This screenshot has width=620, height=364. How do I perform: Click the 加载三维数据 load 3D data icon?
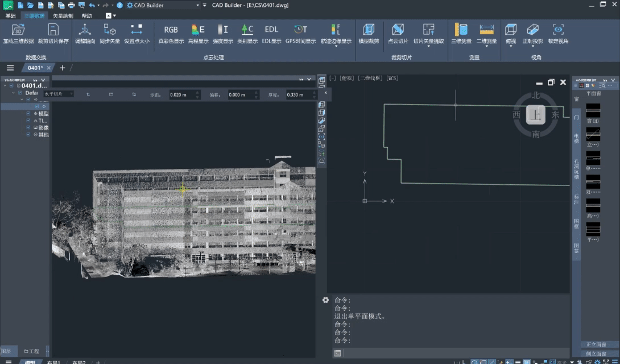(18, 30)
